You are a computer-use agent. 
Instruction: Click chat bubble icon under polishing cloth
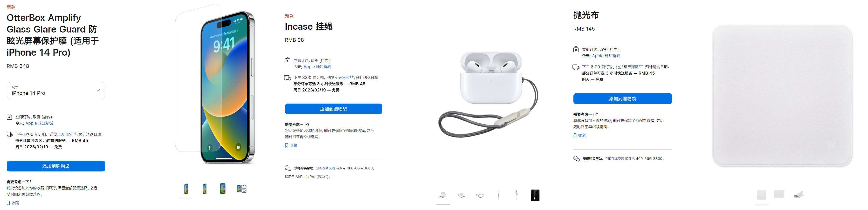pos(577,159)
